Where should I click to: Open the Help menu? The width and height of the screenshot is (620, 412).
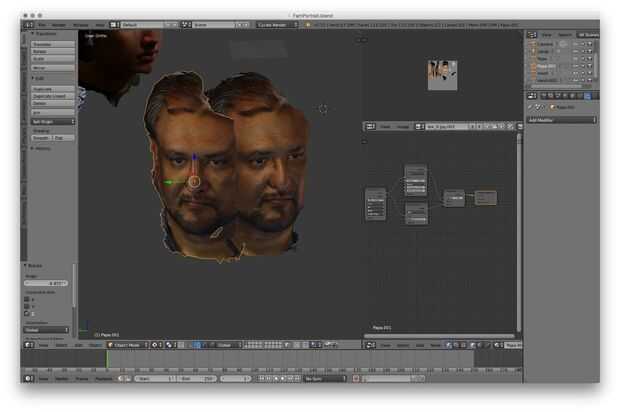[100, 25]
